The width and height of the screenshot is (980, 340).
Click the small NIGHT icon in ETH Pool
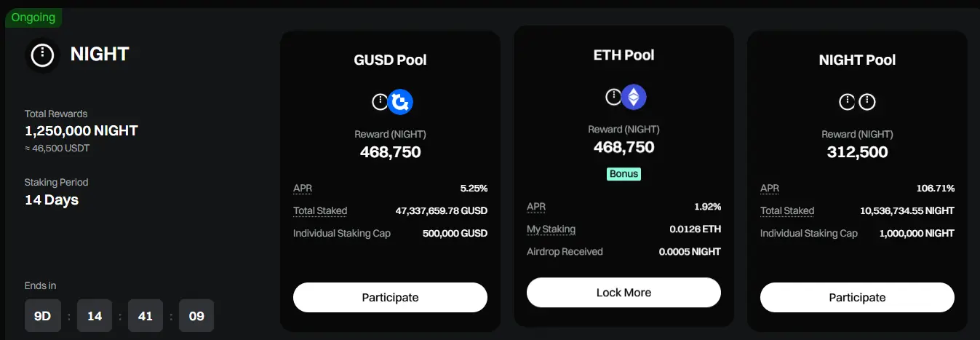coord(613,97)
